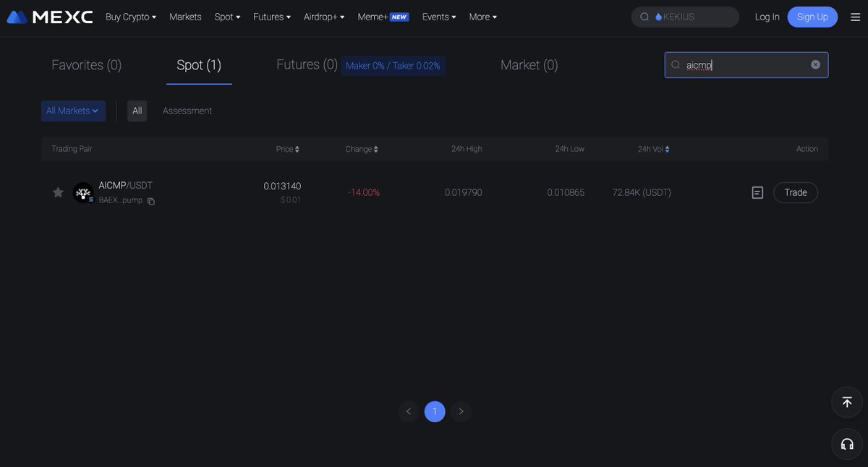Click the 24h High column header

[x=467, y=149]
